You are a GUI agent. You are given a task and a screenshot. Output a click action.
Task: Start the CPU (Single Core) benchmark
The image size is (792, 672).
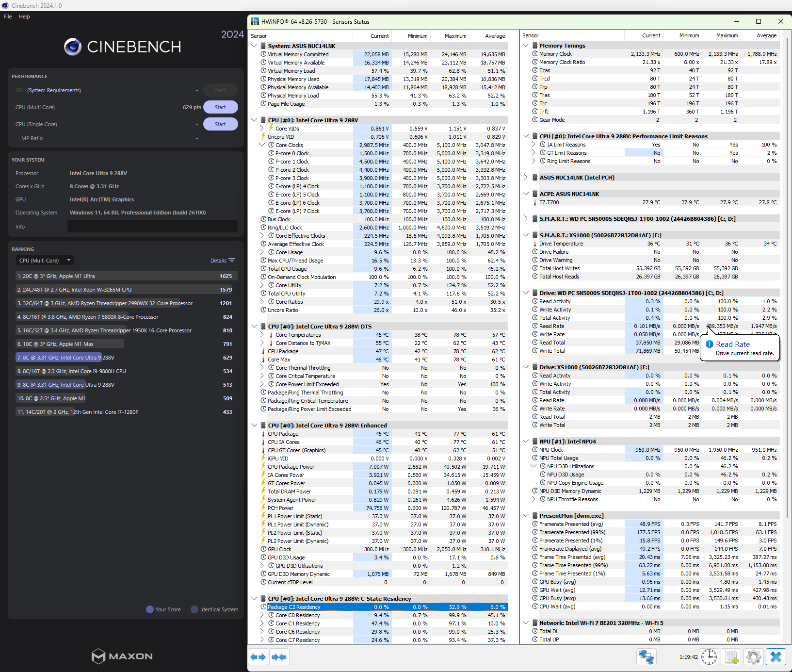220,124
